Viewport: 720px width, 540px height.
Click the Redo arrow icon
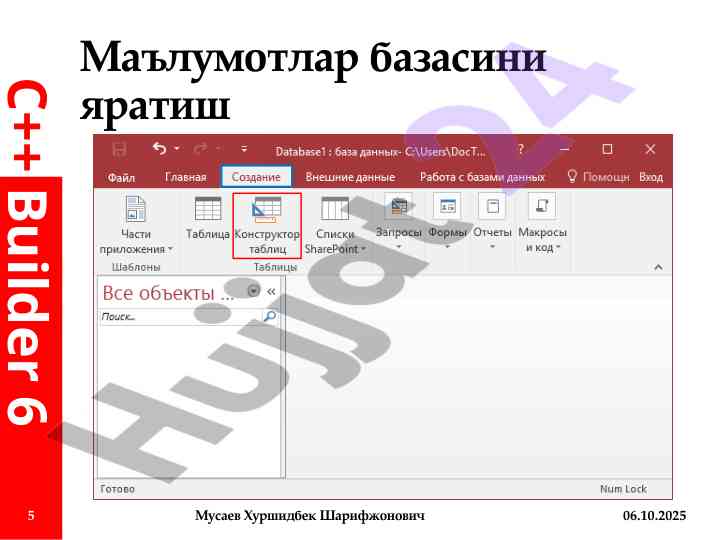(x=201, y=150)
